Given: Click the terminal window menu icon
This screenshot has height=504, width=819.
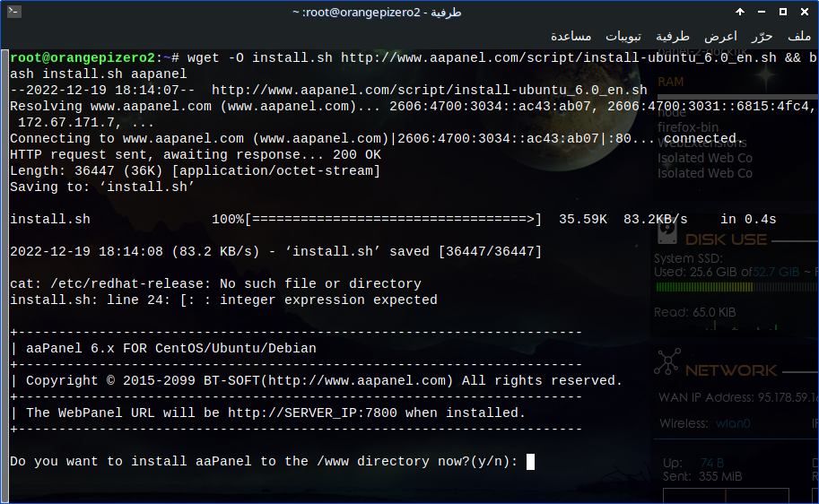Looking at the screenshot, I should click(12, 13).
